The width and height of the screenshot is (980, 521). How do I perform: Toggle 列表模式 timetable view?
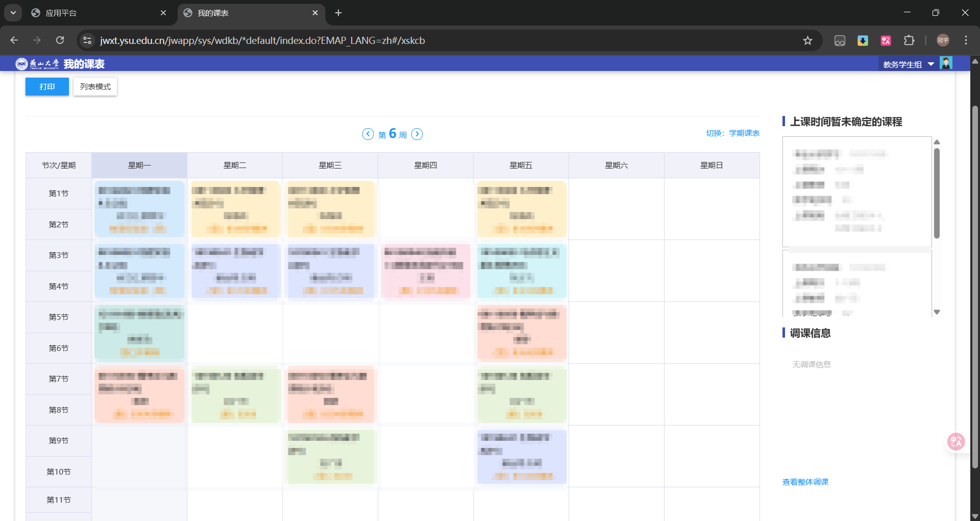pyautogui.click(x=94, y=86)
